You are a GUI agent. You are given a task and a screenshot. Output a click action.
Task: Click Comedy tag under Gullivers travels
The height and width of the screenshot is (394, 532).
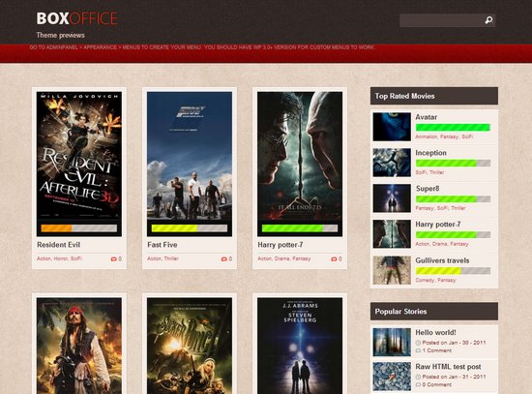pyautogui.click(x=425, y=280)
